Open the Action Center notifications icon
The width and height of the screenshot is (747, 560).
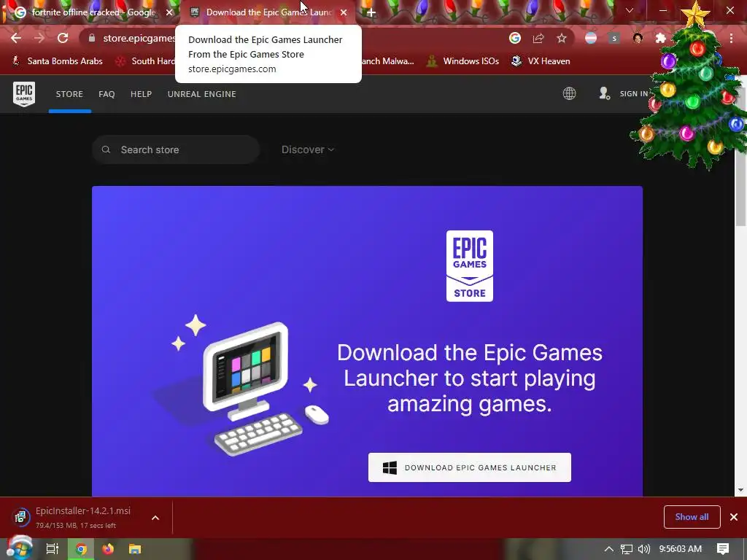(723, 549)
